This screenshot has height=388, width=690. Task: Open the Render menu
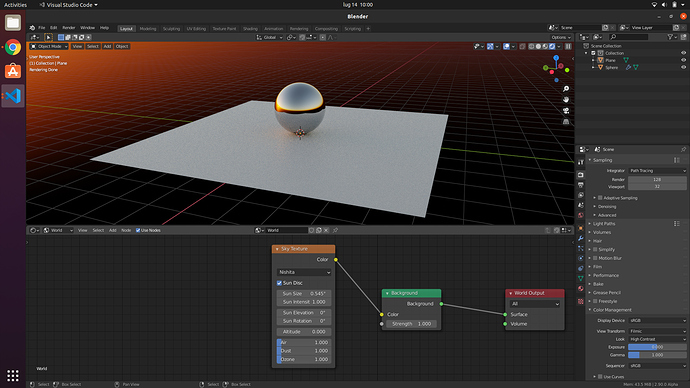[69, 28]
